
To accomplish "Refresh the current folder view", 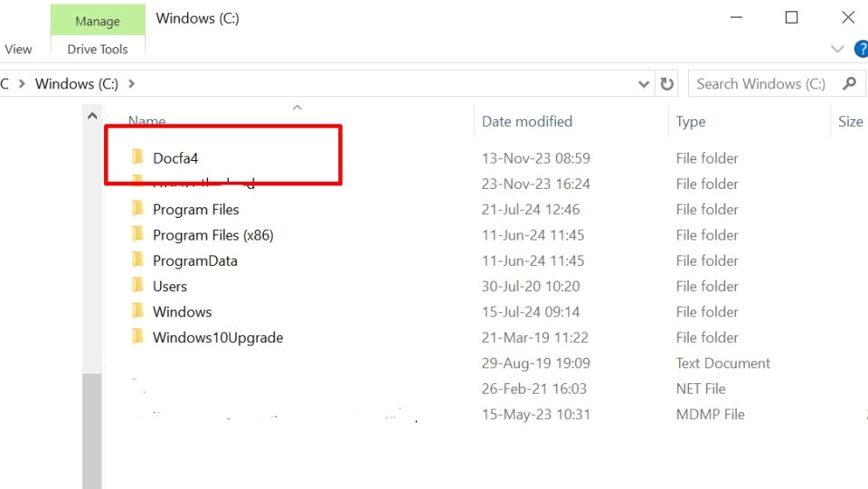I will pyautogui.click(x=667, y=84).
